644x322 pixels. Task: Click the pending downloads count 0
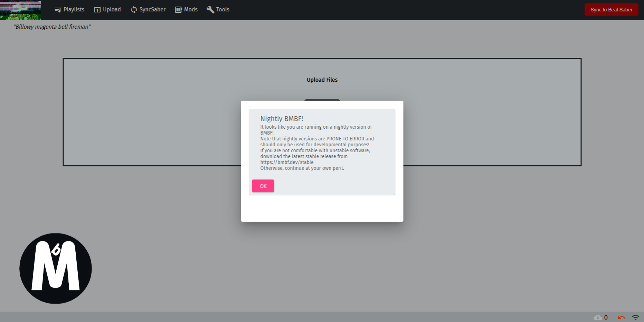606,318
